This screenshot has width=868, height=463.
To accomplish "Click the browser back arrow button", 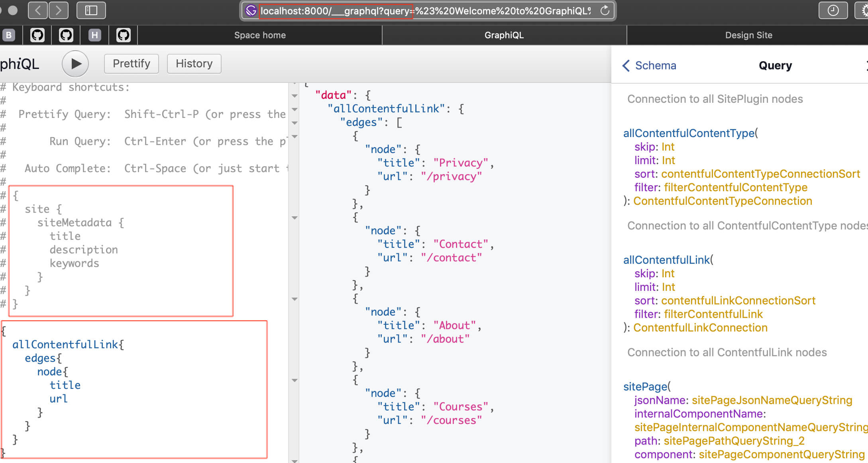I will click(x=38, y=10).
